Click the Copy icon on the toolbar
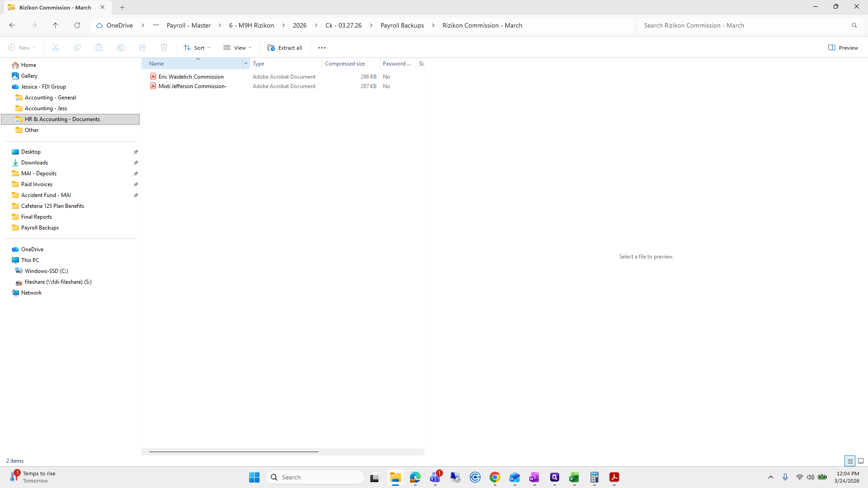The width and height of the screenshot is (868, 488). click(x=77, y=47)
